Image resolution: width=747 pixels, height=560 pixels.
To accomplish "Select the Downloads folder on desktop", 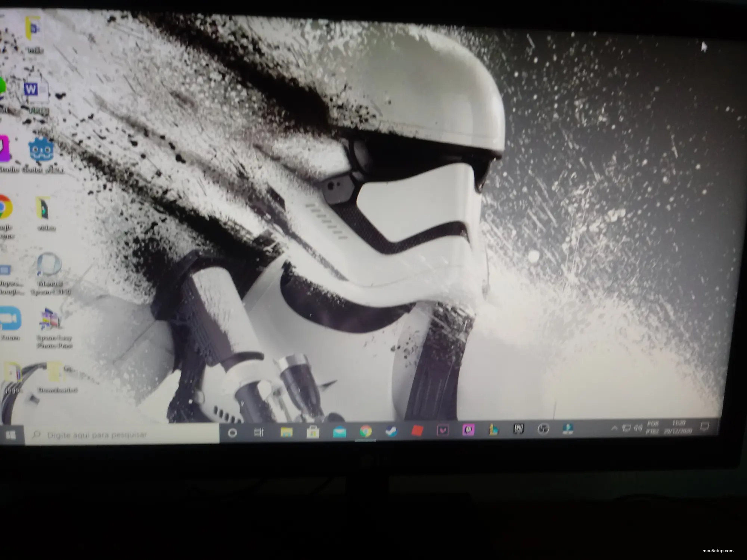I will [x=57, y=376].
